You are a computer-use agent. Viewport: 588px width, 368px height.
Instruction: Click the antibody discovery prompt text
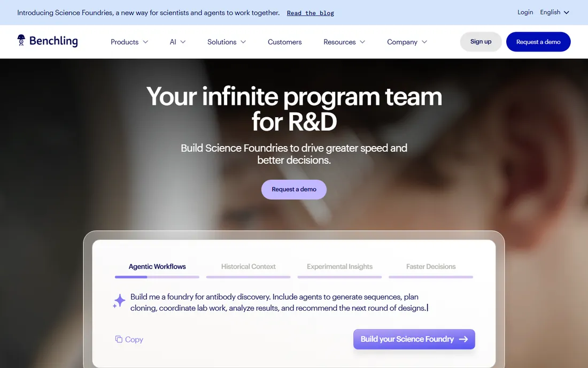pos(279,302)
